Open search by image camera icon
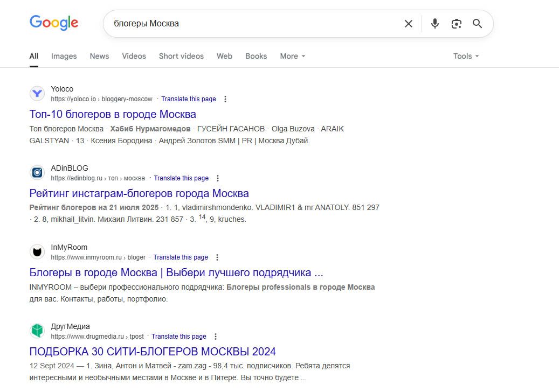Image resolution: width=559 pixels, height=392 pixels. pyautogui.click(x=457, y=24)
